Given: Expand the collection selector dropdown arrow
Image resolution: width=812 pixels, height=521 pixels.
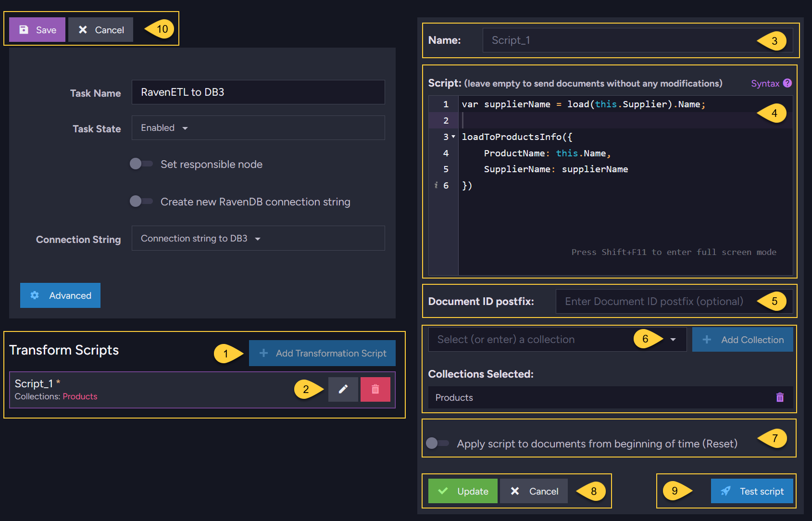Looking at the screenshot, I should tap(673, 340).
